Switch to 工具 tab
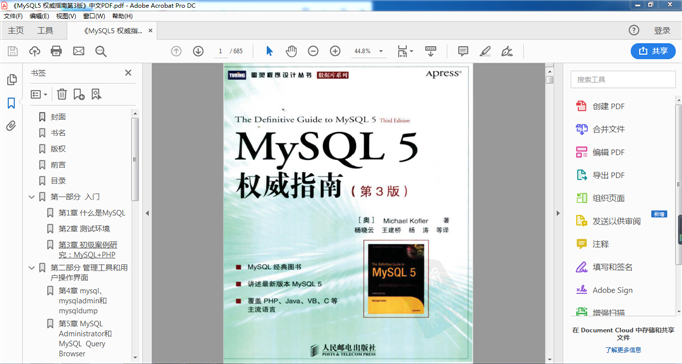Viewport: 682px width, 364px height. click(x=45, y=30)
